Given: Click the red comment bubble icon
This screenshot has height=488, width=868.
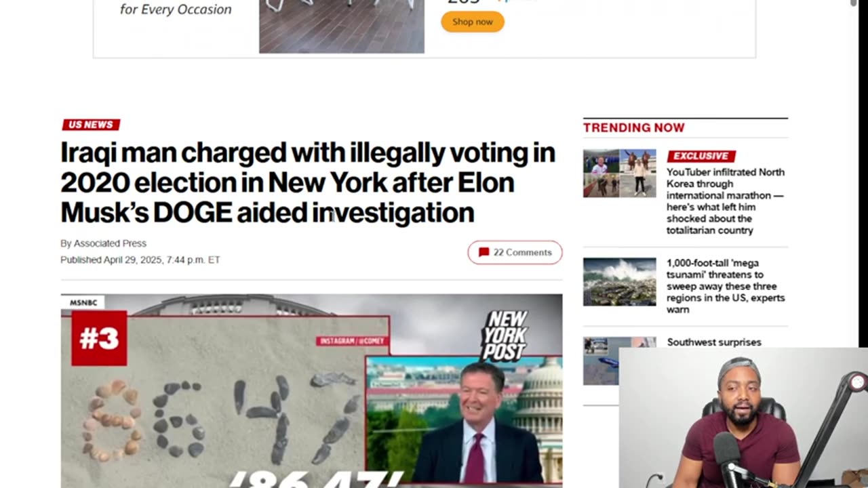Looking at the screenshot, I should [x=484, y=252].
